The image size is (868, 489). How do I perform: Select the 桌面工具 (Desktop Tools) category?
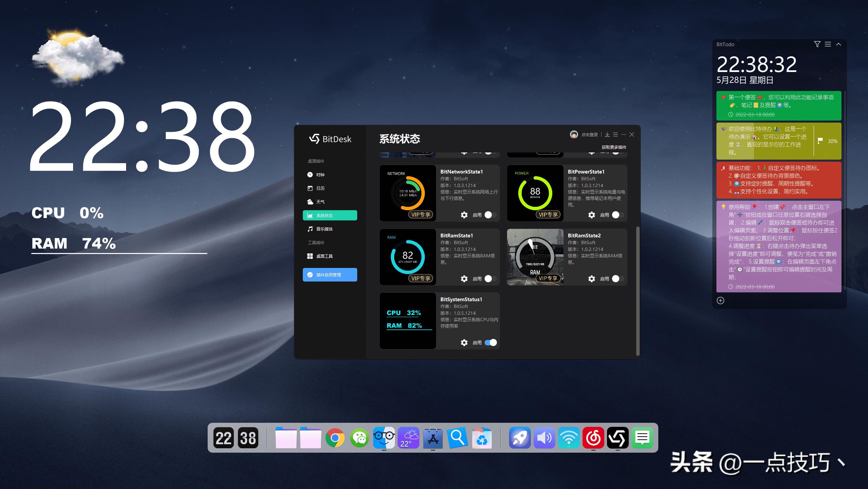tap(324, 256)
